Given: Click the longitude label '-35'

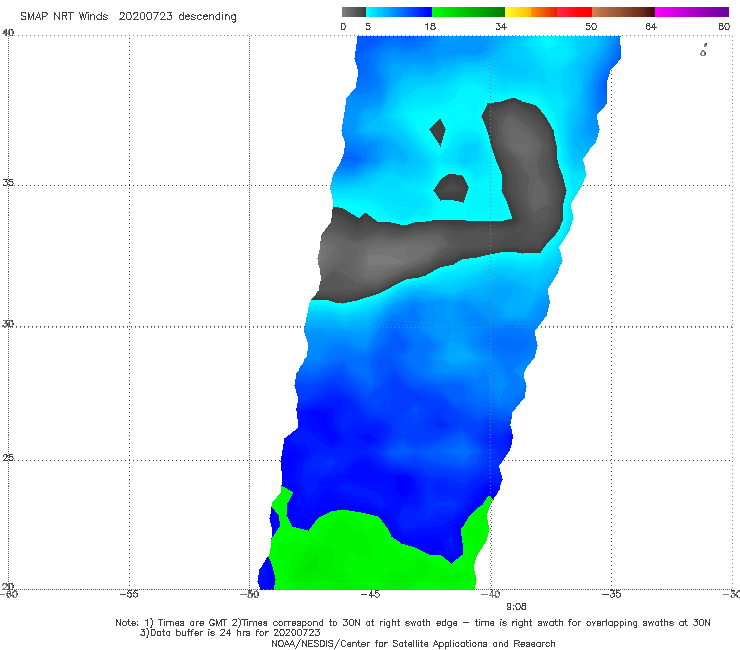Looking at the screenshot, I should coord(612,594).
